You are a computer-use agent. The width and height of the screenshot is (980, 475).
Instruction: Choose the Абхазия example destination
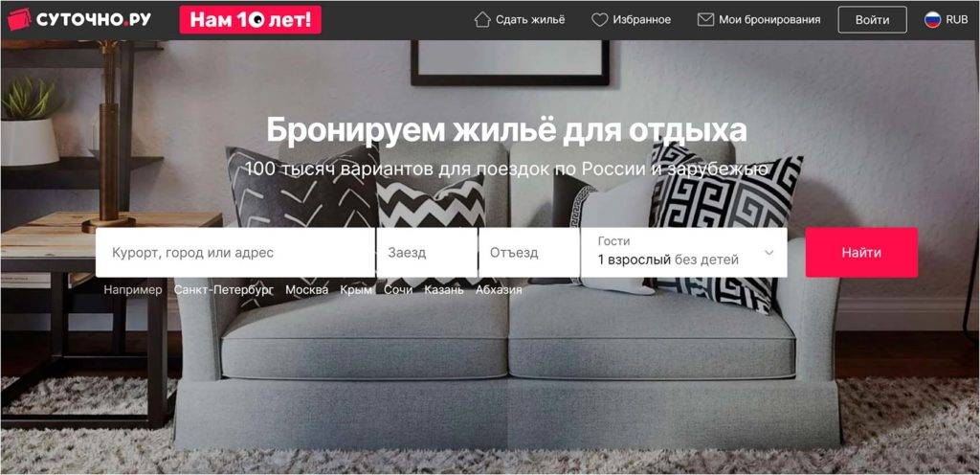click(499, 290)
